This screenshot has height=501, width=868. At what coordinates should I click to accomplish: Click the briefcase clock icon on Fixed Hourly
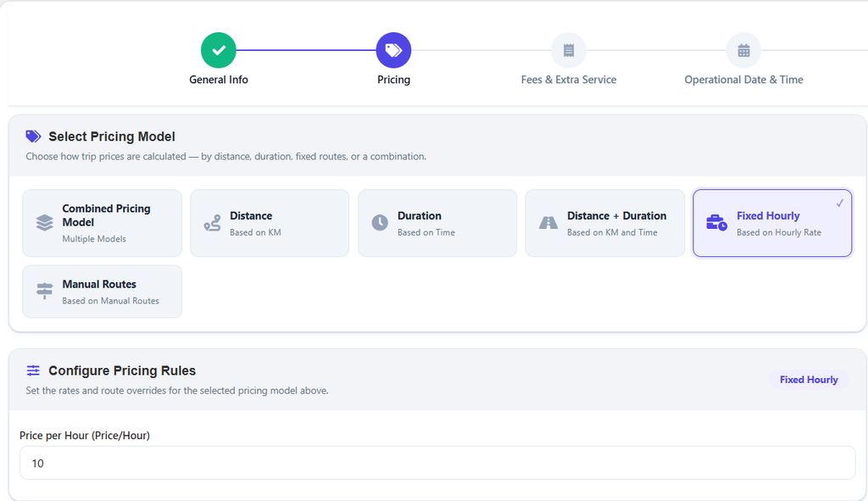717,223
